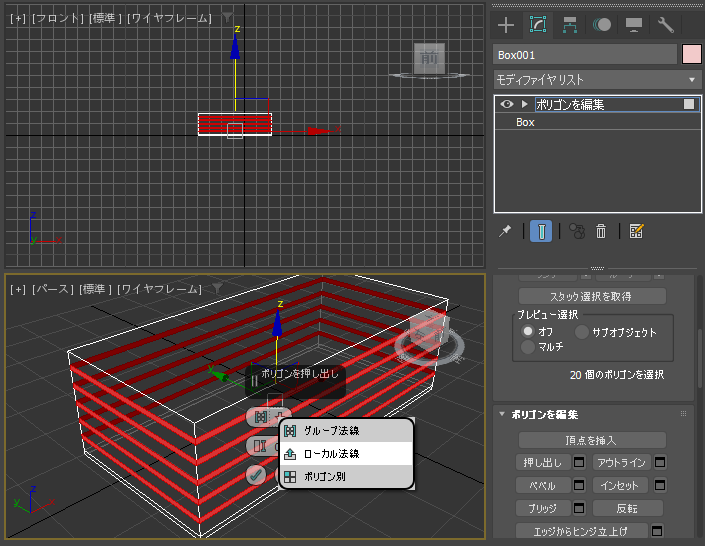705x546 pixels.
Task: Click エッジからヒンジ立上げ button
Action: 581,531
